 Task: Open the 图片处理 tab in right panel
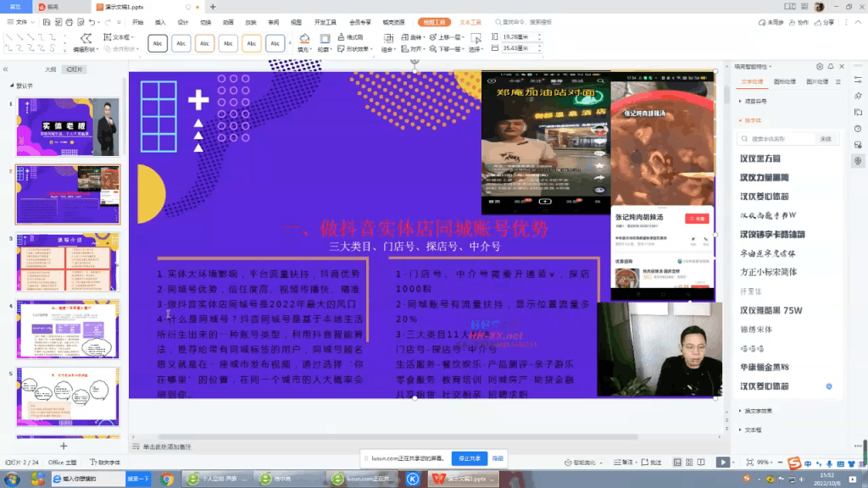click(817, 81)
